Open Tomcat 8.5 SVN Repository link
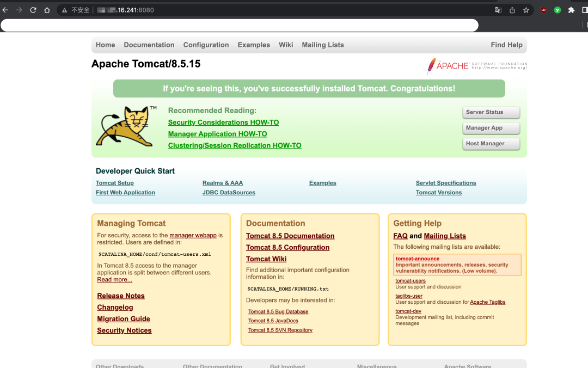Image resolution: width=588 pixels, height=368 pixels. coord(280,330)
